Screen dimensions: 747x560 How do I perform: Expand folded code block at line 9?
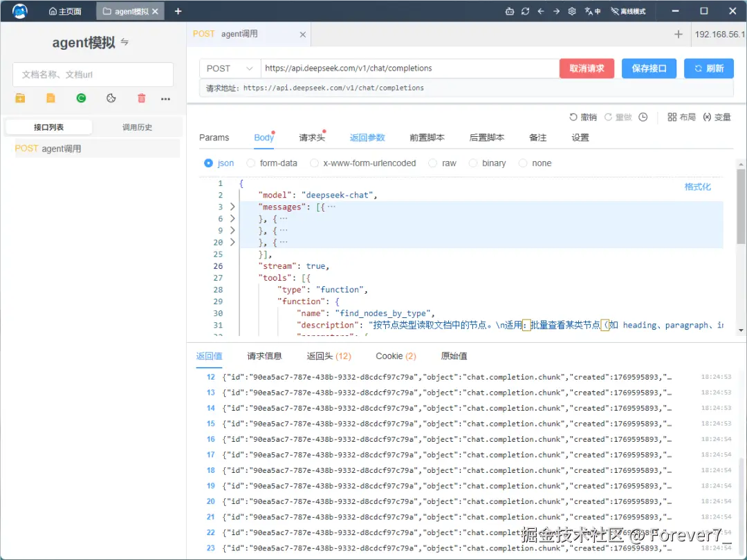pos(232,230)
